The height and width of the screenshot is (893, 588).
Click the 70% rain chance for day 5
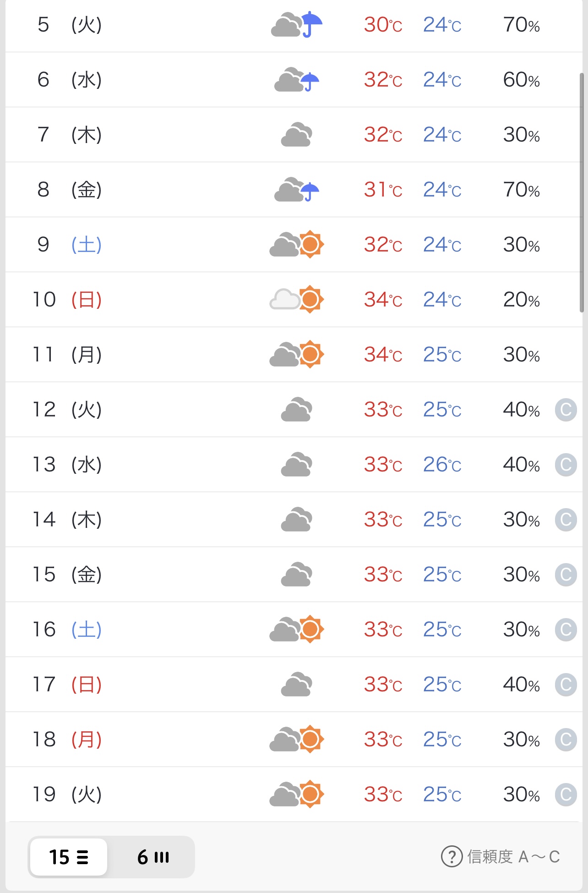pos(521,25)
